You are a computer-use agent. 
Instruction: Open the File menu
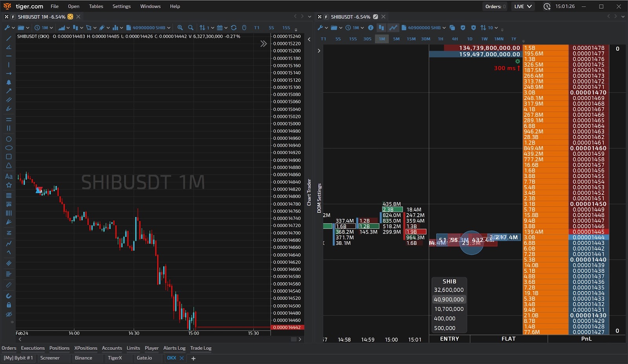click(55, 6)
